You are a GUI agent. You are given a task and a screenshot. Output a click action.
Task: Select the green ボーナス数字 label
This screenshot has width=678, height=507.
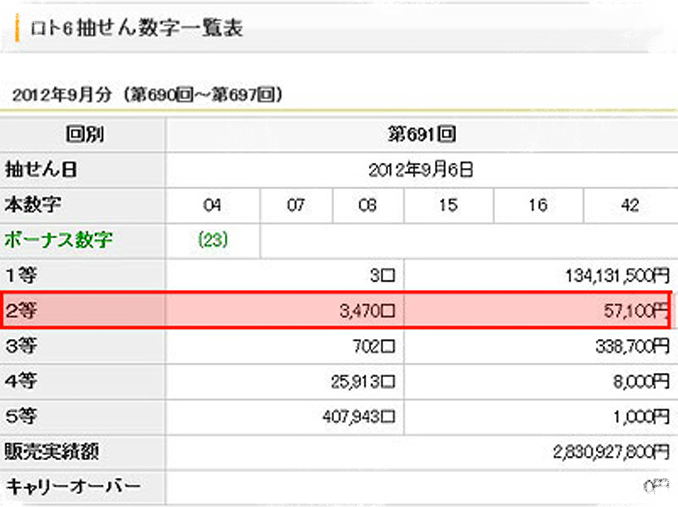point(59,240)
